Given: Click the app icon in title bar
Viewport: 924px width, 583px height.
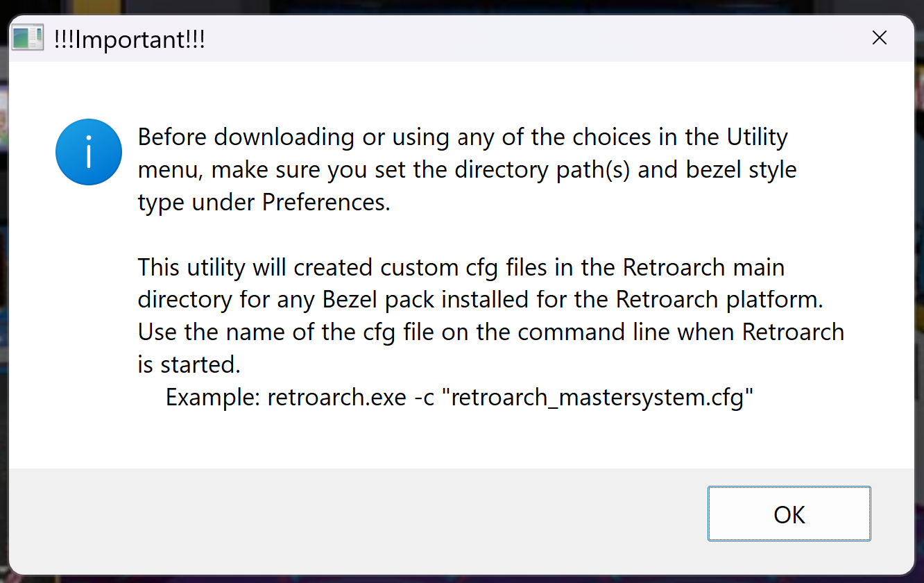Looking at the screenshot, I should [x=28, y=38].
